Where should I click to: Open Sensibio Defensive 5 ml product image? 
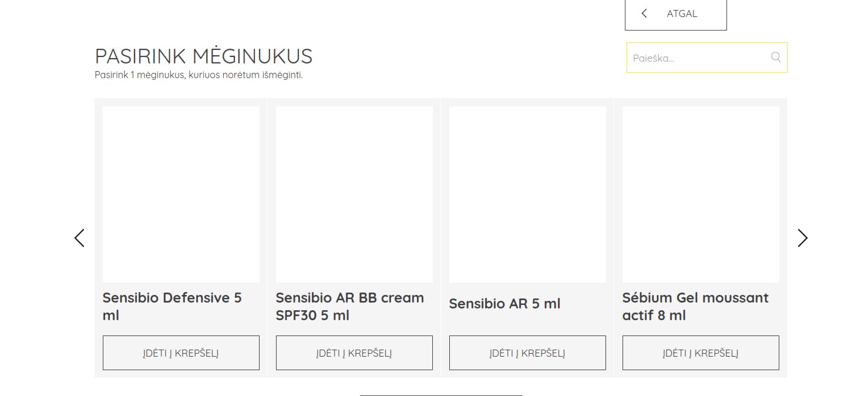pos(181,194)
